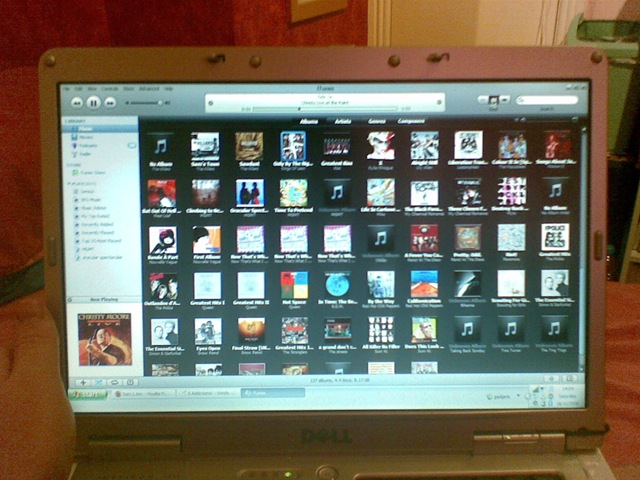
Task: Click the Windows Start button
Action: pyautogui.click(x=89, y=394)
